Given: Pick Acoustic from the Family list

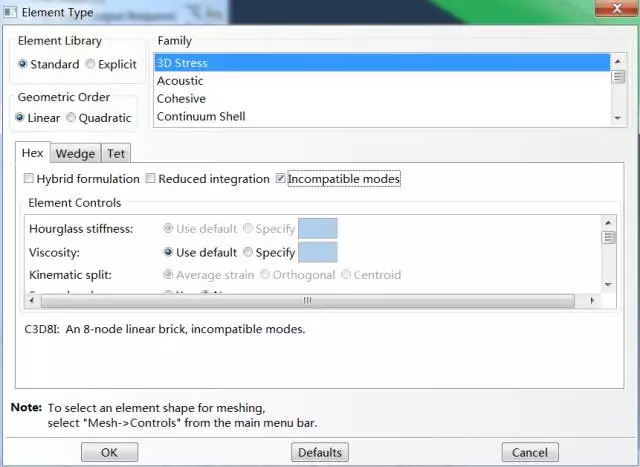Looking at the screenshot, I should (382, 81).
